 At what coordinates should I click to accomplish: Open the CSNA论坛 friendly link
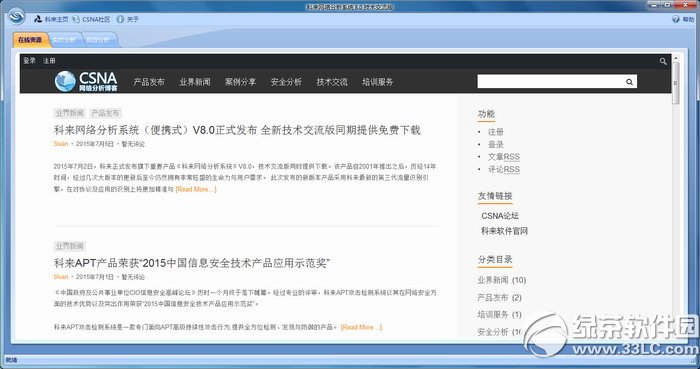pos(500,216)
